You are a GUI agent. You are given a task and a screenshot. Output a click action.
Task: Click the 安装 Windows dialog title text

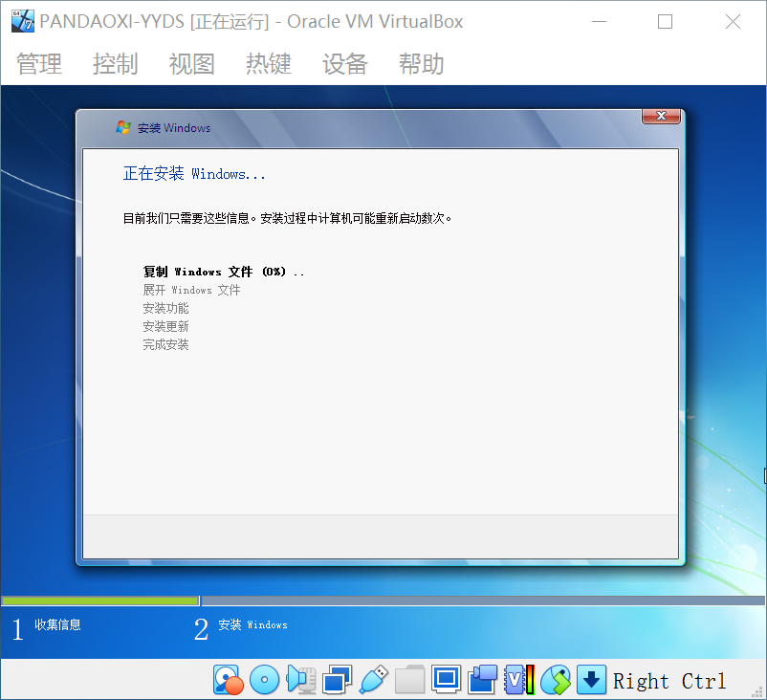(x=174, y=128)
